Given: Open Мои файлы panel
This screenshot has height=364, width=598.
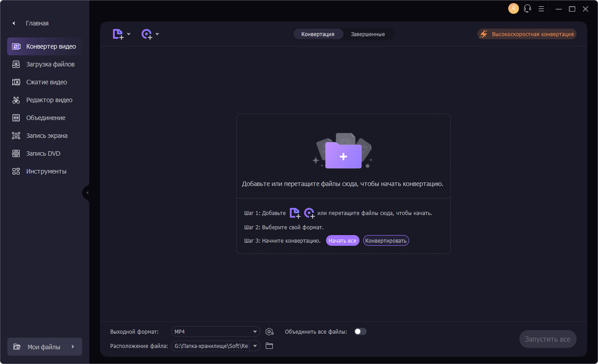Looking at the screenshot, I should [45, 347].
